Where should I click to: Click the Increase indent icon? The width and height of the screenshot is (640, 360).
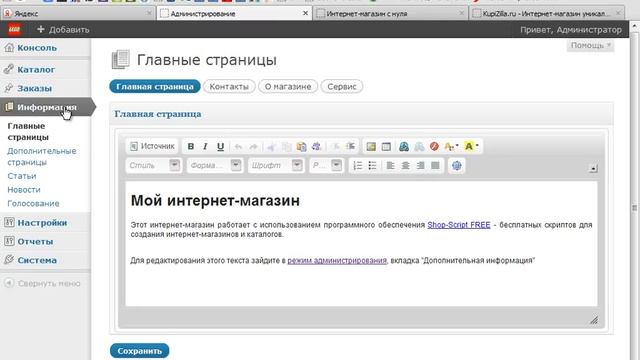(x=350, y=147)
